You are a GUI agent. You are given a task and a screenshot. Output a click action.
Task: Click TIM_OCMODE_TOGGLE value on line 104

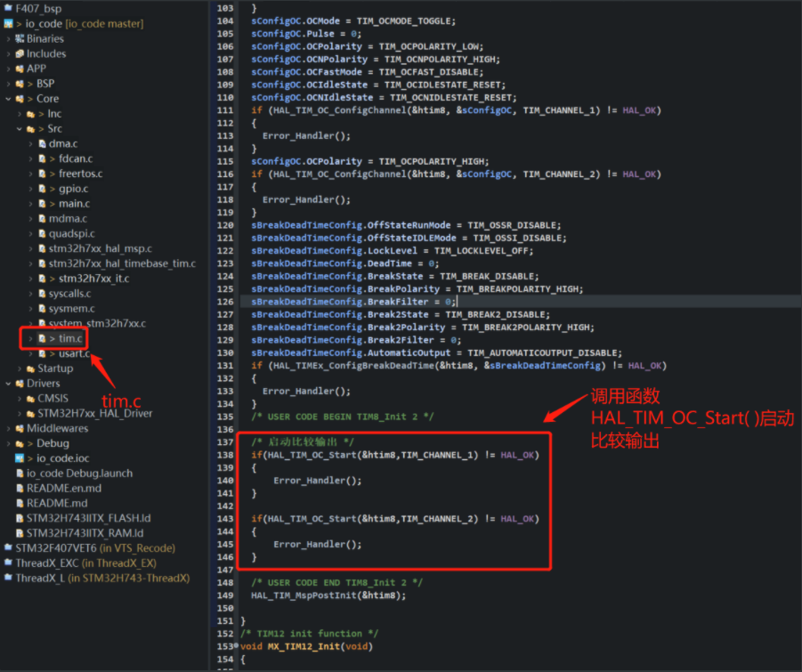point(403,21)
